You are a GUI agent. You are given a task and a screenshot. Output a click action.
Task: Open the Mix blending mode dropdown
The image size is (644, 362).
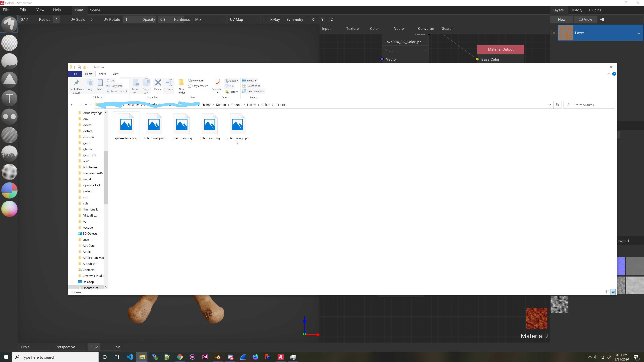tap(209, 19)
